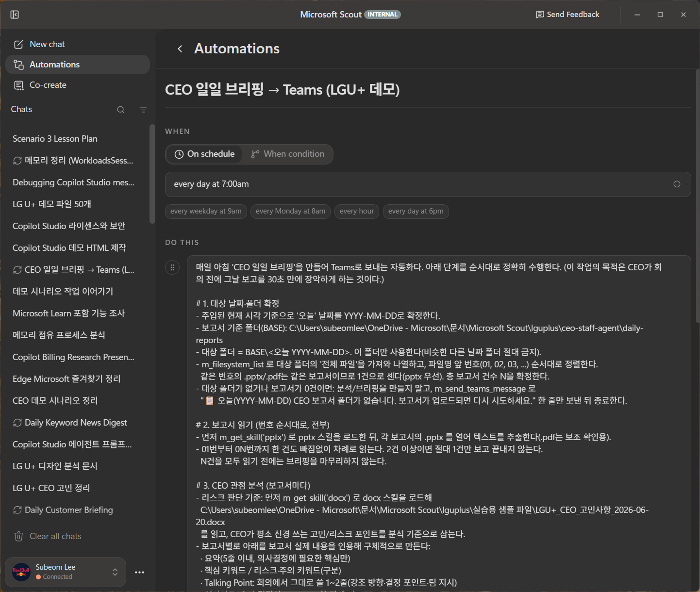This screenshot has width=700, height=592.
Task: Collapse the sidebar panel icon
Action: (x=15, y=15)
